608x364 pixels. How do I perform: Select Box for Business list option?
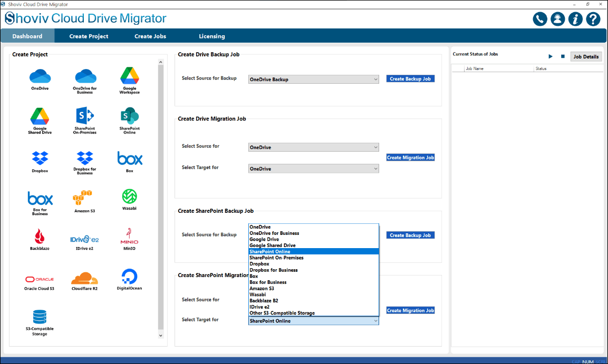[x=313, y=282]
